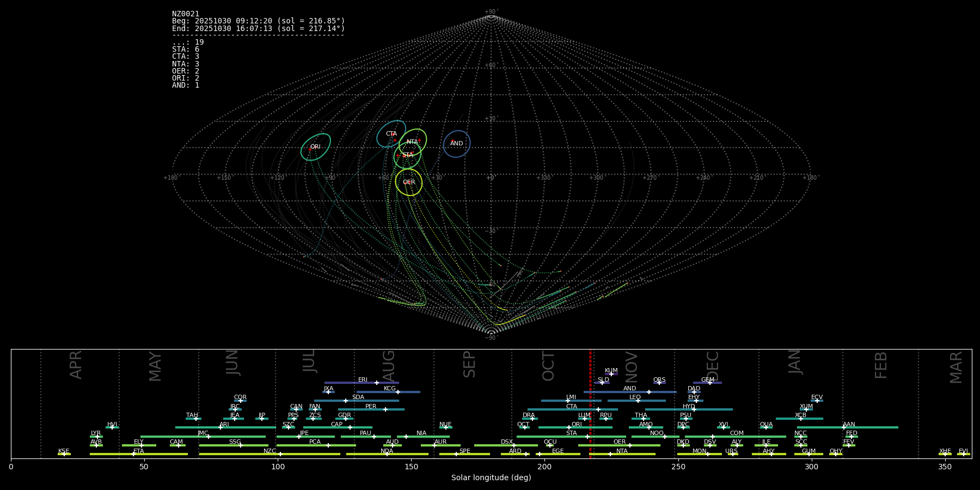Click the NTA radiant ellipse on sky map
The width and height of the screenshot is (980, 490).
pos(413,142)
